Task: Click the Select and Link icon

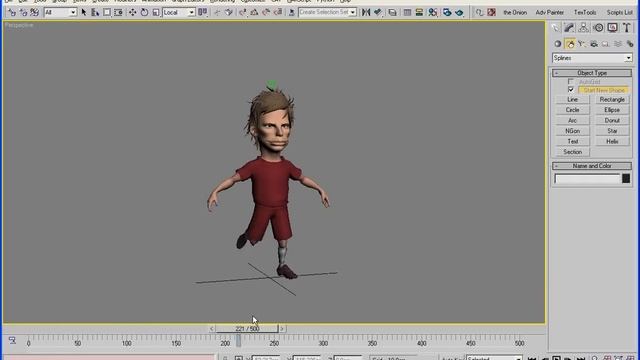Action: (x=11, y=12)
